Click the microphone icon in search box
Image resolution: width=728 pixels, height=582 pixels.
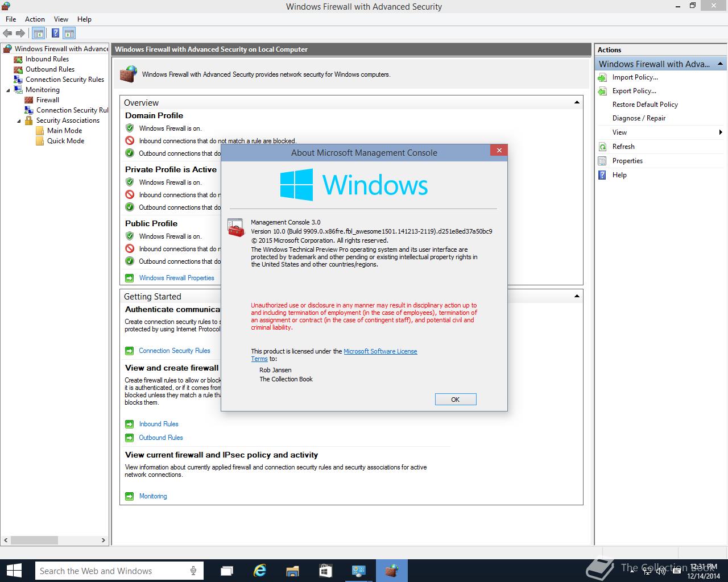[194, 571]
